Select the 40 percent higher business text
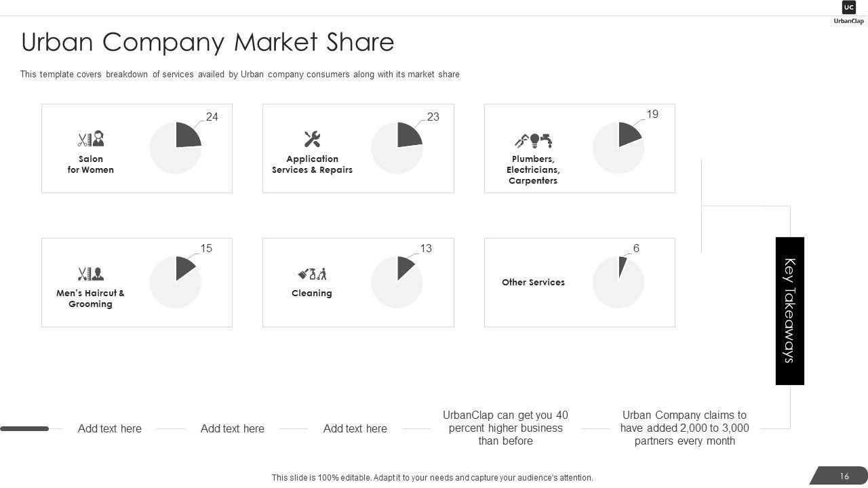Viewport: 868px width, 488px height. click(x=505, y=428)
